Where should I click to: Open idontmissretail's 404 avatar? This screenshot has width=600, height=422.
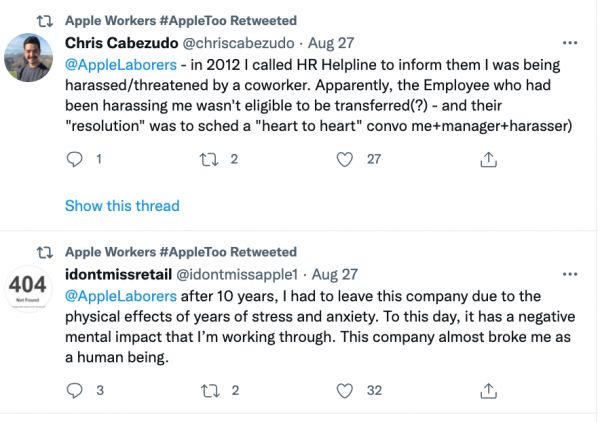tap(28, 289)
